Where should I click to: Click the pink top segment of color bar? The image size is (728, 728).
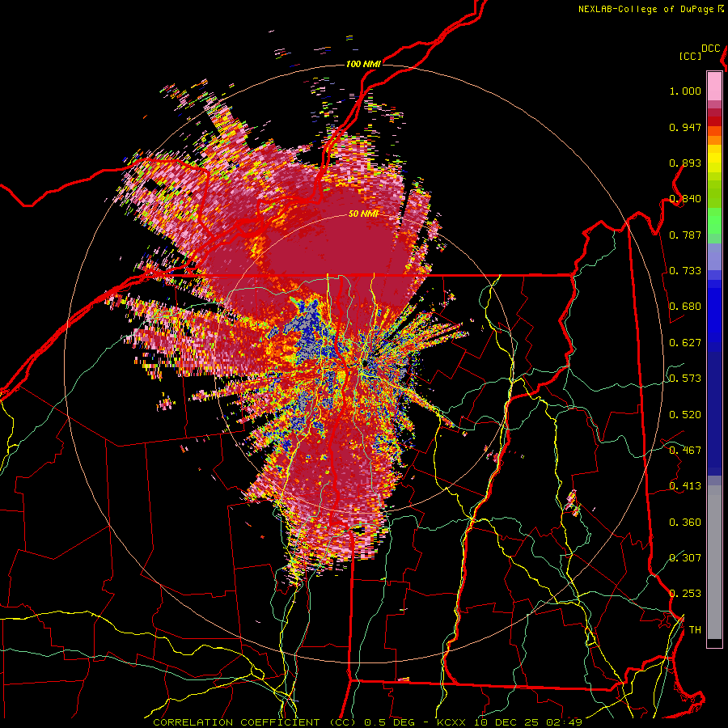click(x=714, y=86)
